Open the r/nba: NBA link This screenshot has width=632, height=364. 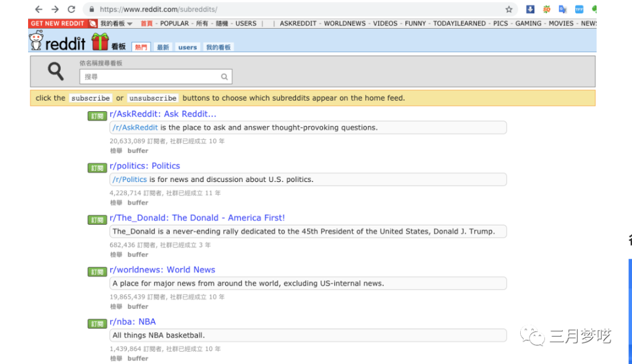133,321
